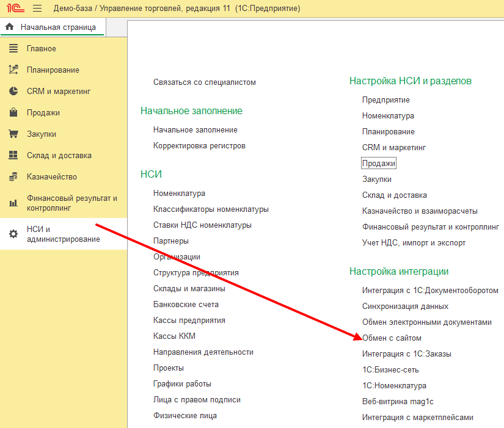This screenshot has width=504, height=428.
Task: Open Склад и доставка settings link
Action: tap(395, 195)
